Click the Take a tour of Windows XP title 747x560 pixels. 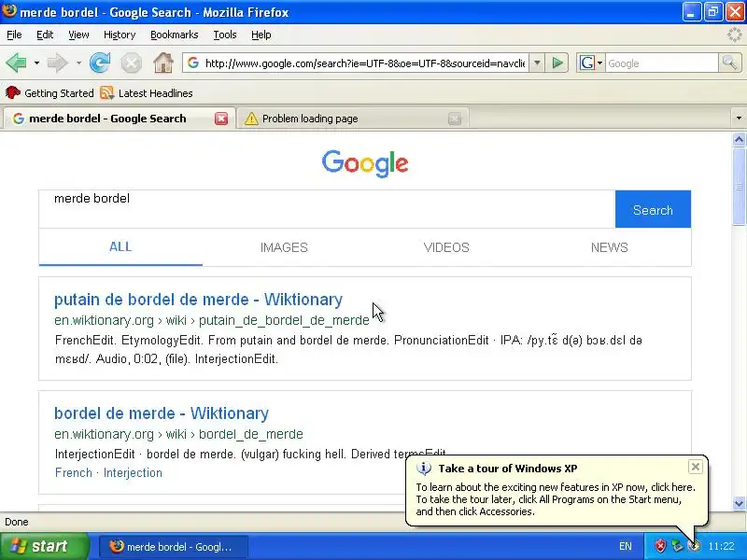point(508,469)
